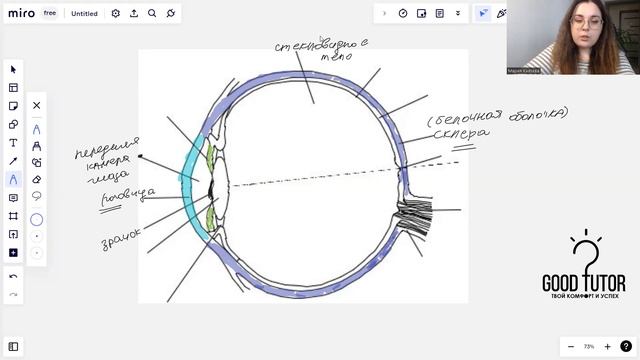The width and height of the screenshot is (640, 360).
Task: Choose the eraser tool
Action: [x=36, y=179]
